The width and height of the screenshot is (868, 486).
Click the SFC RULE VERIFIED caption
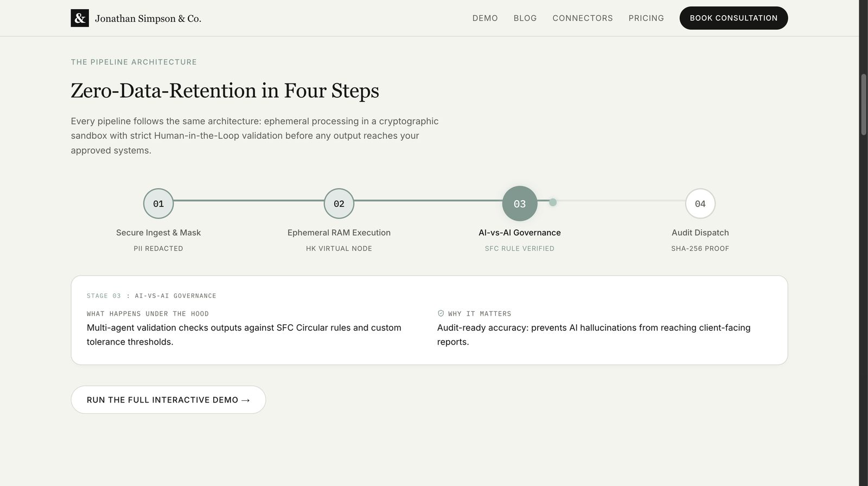(x=520, y=248)
